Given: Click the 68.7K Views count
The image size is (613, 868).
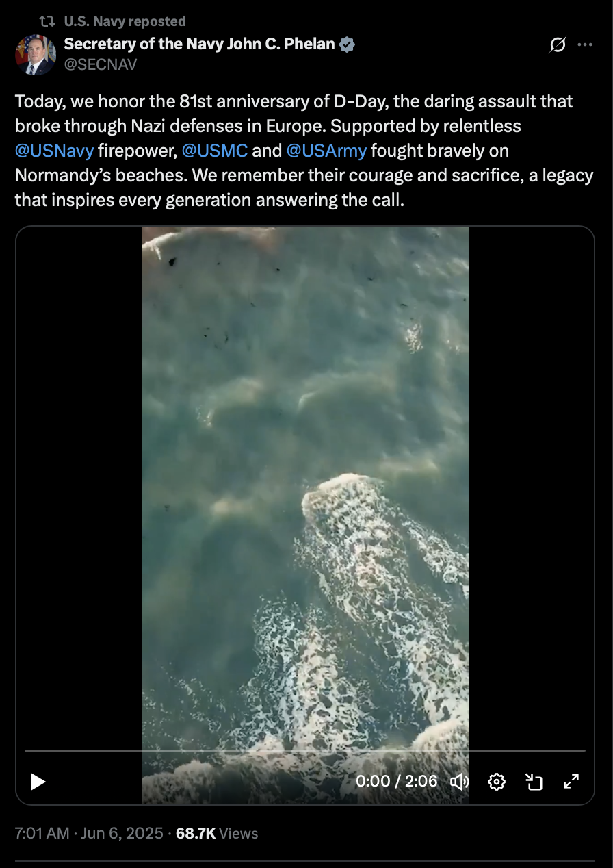Looking at the screenshot, I should 217,833.
